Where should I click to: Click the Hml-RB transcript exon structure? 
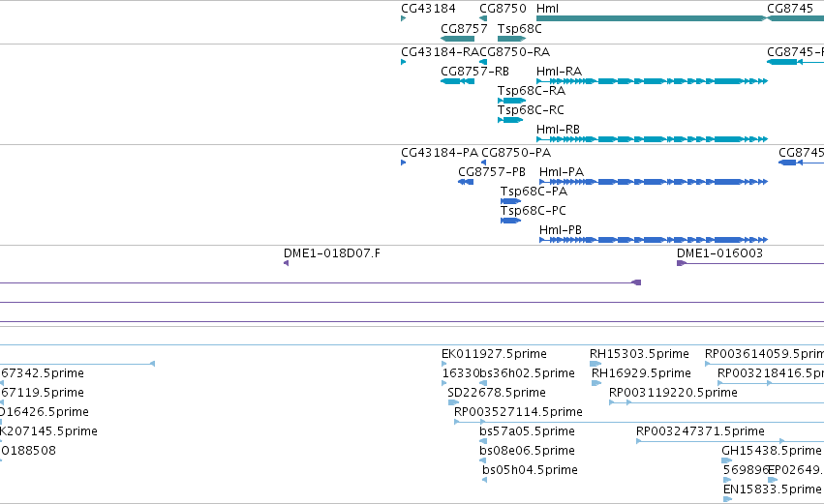coord(653,139)
